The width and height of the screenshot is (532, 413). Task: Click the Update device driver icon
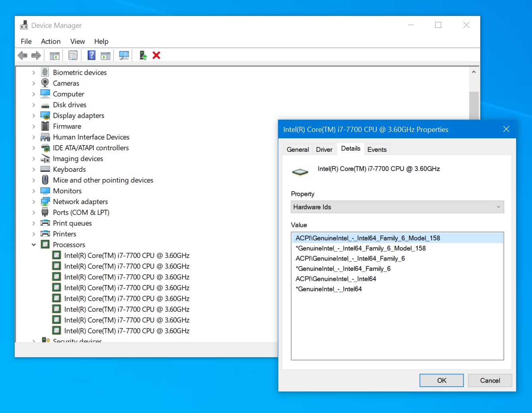pos(143,55)
